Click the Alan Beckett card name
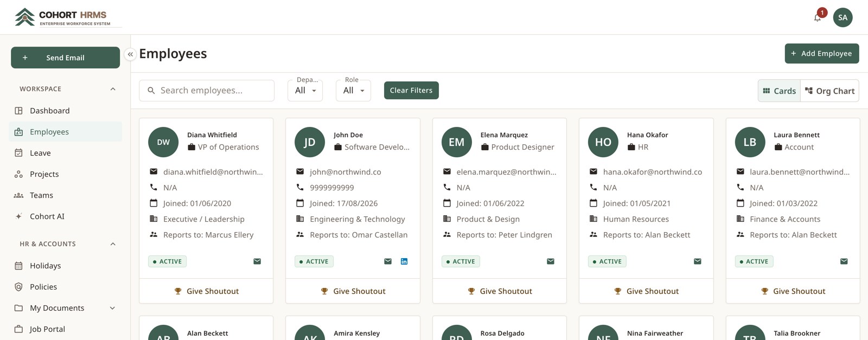868x340 pixels. [x=207, y=333]
